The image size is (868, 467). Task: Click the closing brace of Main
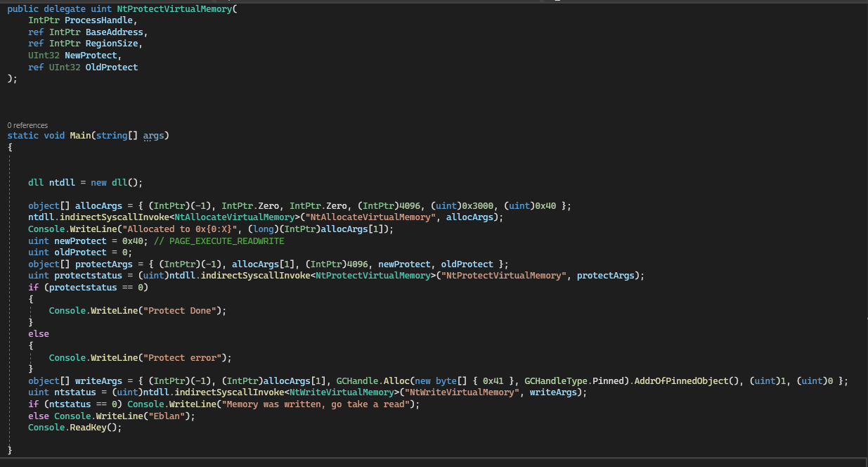(x=9, y=449)
